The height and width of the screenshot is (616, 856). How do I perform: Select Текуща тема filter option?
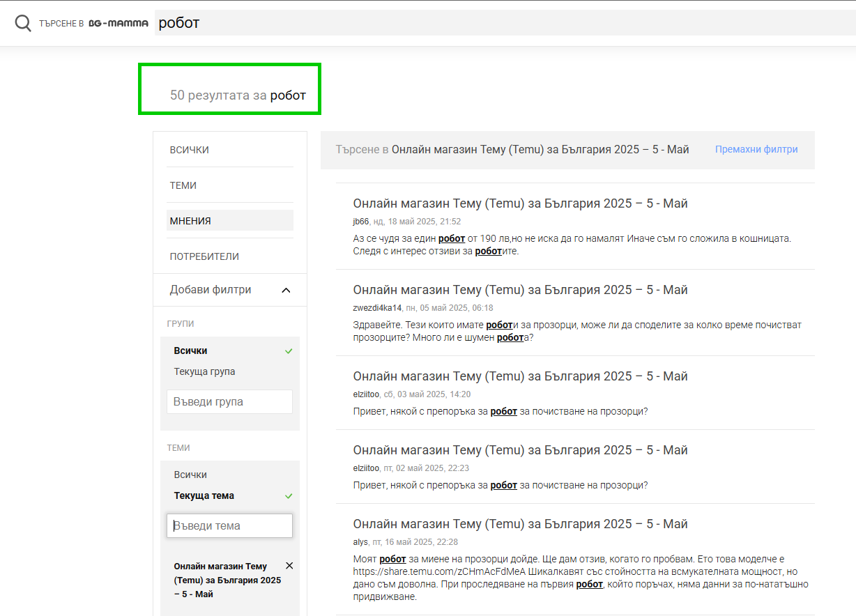(204, 495)
